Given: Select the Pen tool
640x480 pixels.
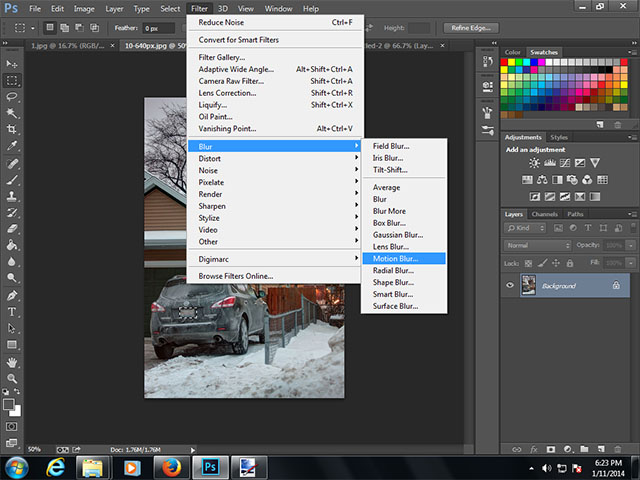Looking at the screenshot, I should [x=12, y=295].
